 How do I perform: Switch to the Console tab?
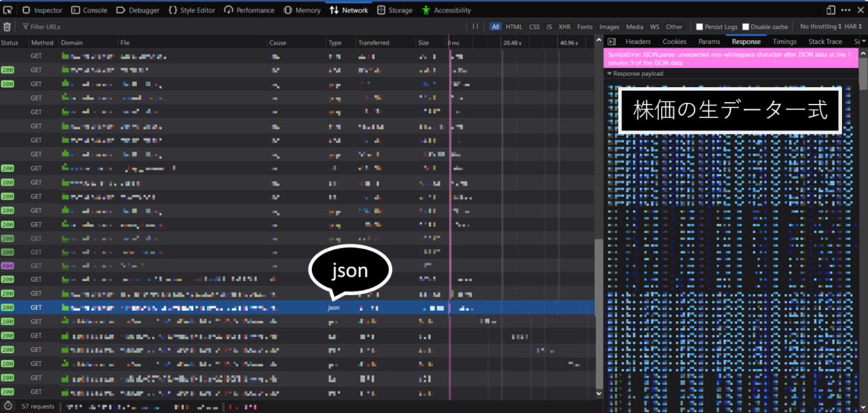click(x=89, y=10)
